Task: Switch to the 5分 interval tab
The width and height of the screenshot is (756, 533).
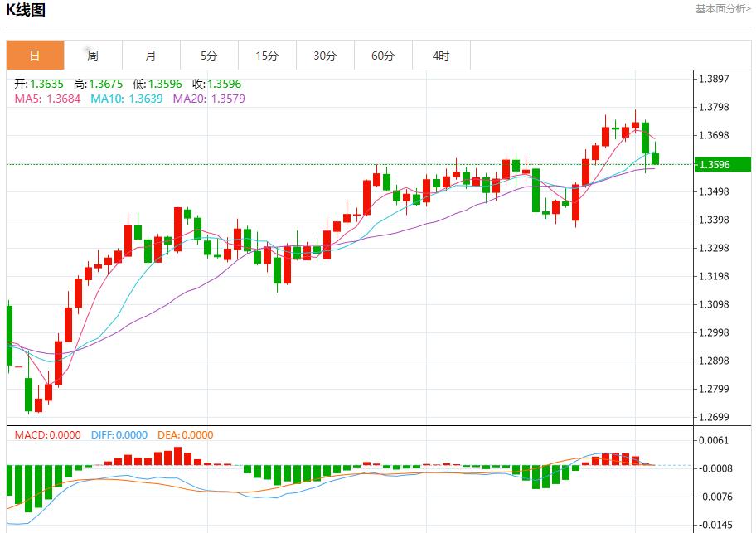Action: [x=209, y=56]
